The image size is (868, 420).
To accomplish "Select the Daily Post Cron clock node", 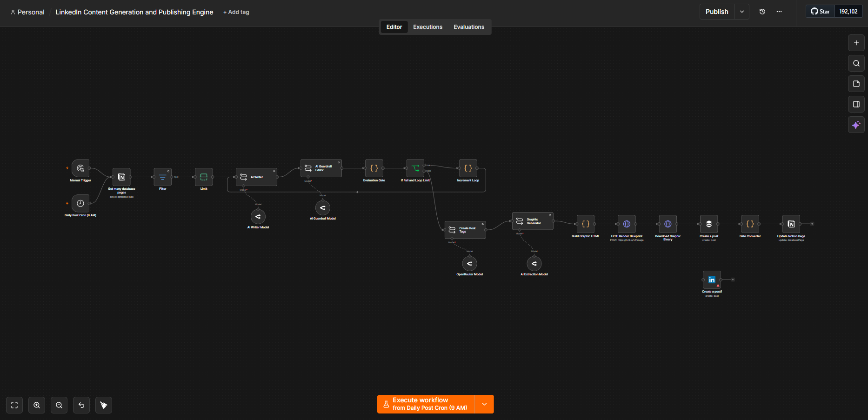I will coord(80,203).
